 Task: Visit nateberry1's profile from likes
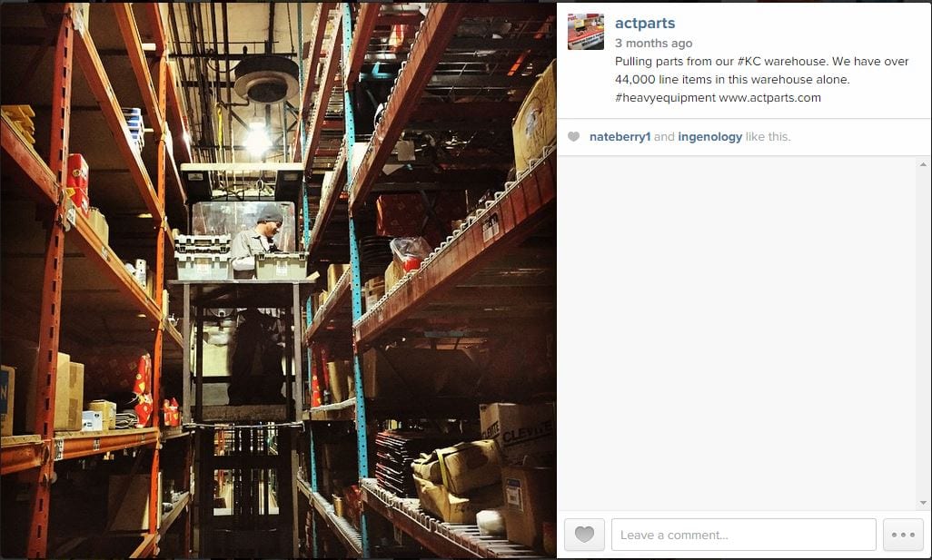pos(620,136)
